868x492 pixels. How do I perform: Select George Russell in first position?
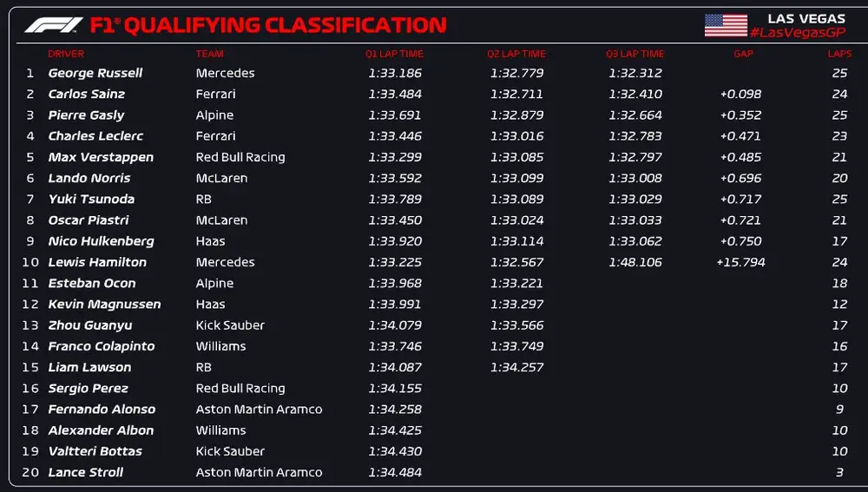pos(95,74)
